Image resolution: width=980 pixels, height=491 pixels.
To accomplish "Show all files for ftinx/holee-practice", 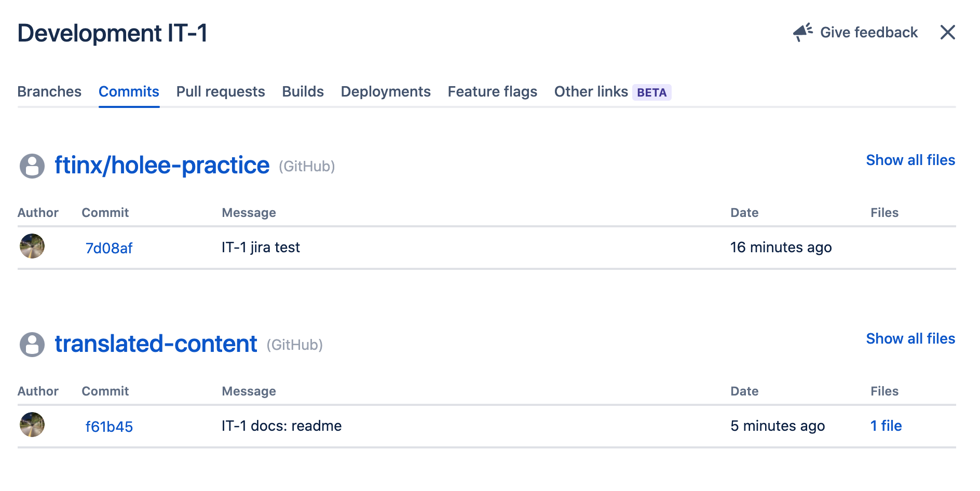I will tap(910, 160).
